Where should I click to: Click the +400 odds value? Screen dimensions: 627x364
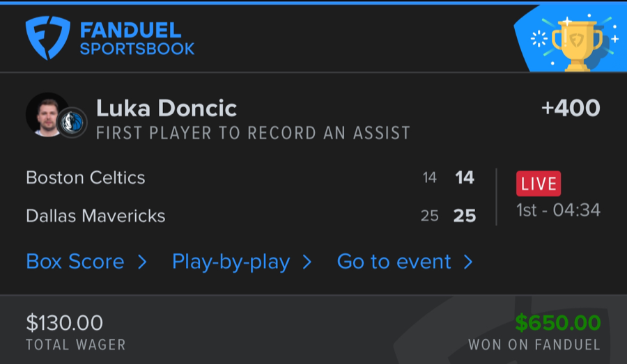[571, 108]
